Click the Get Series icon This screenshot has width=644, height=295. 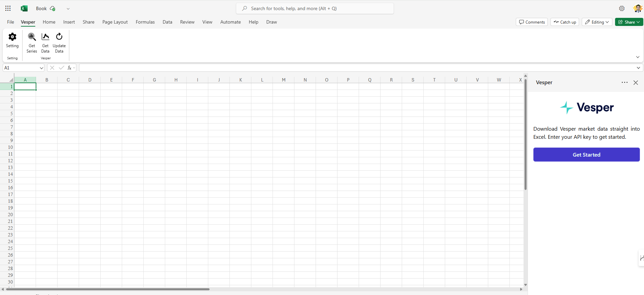point(32,37)
